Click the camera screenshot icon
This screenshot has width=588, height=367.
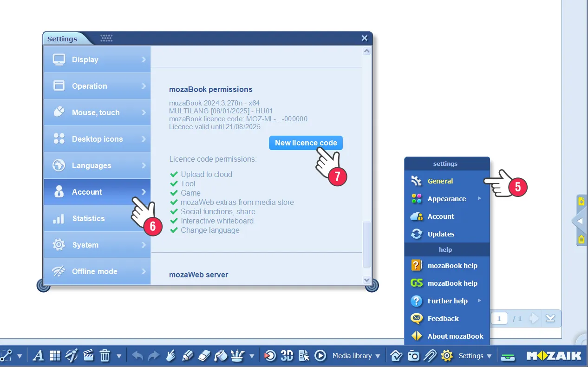[413, 356]
